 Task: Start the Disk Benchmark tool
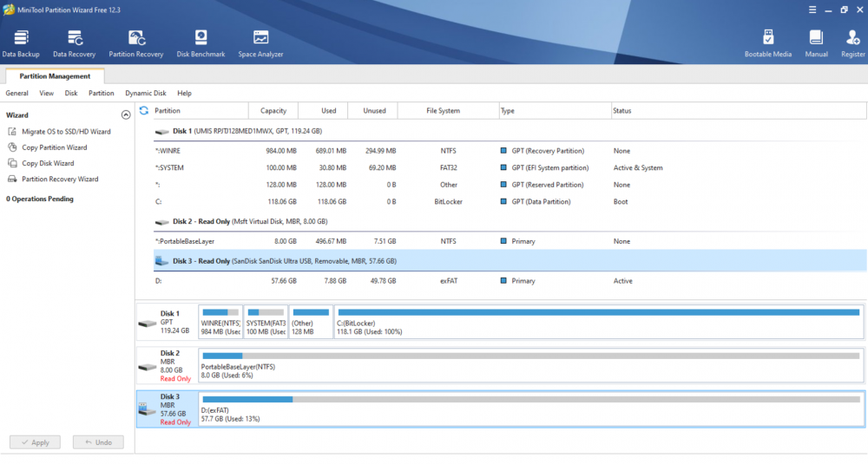coord(201,43)
